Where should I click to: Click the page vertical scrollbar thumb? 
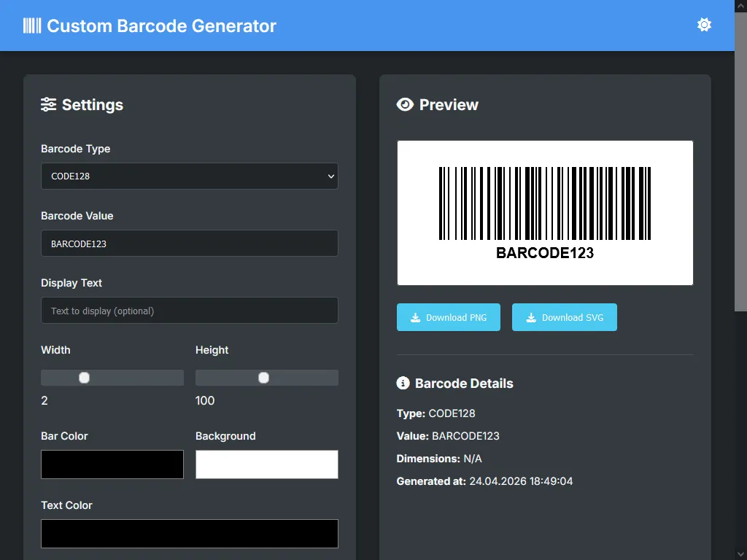(740, 162)
